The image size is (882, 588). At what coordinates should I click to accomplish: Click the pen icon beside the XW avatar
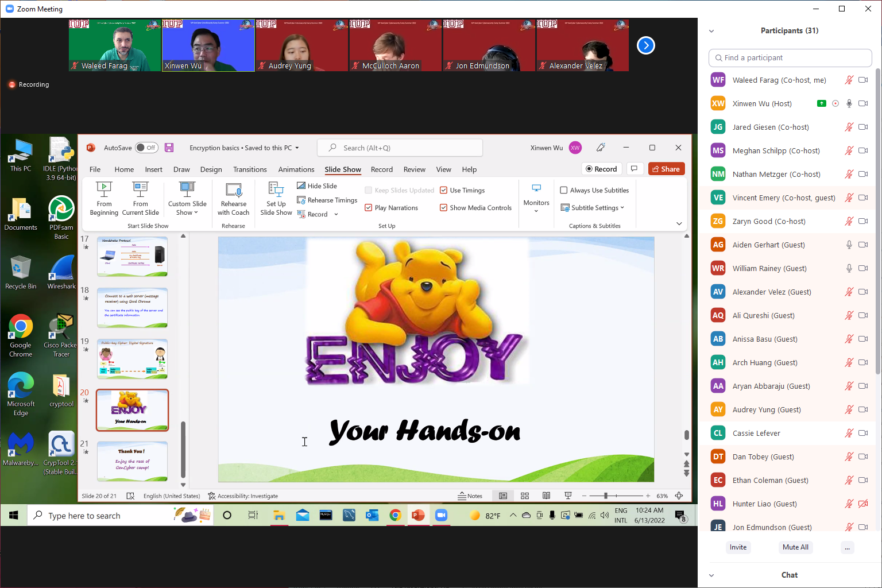[601, 148]
